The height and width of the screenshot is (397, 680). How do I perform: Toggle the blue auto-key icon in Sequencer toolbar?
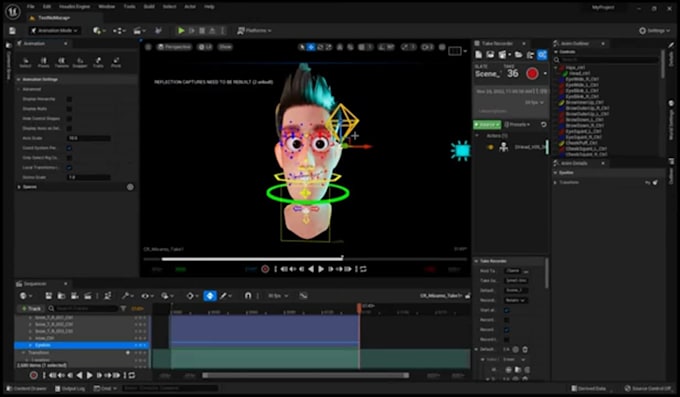click(210, 296)
